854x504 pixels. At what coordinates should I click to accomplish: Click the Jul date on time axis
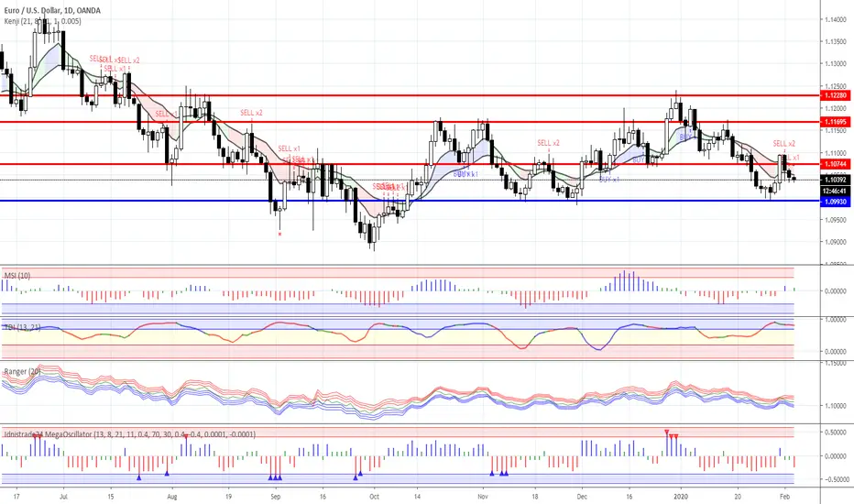pos(63,497)
